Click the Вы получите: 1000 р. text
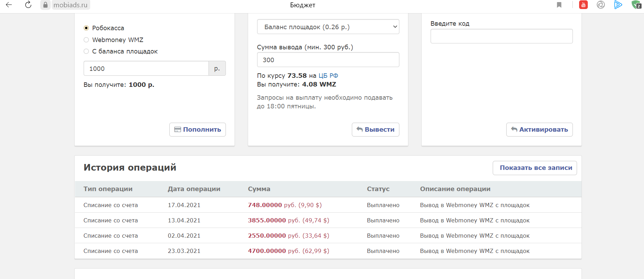644x279 pixels. coord(119,85)
